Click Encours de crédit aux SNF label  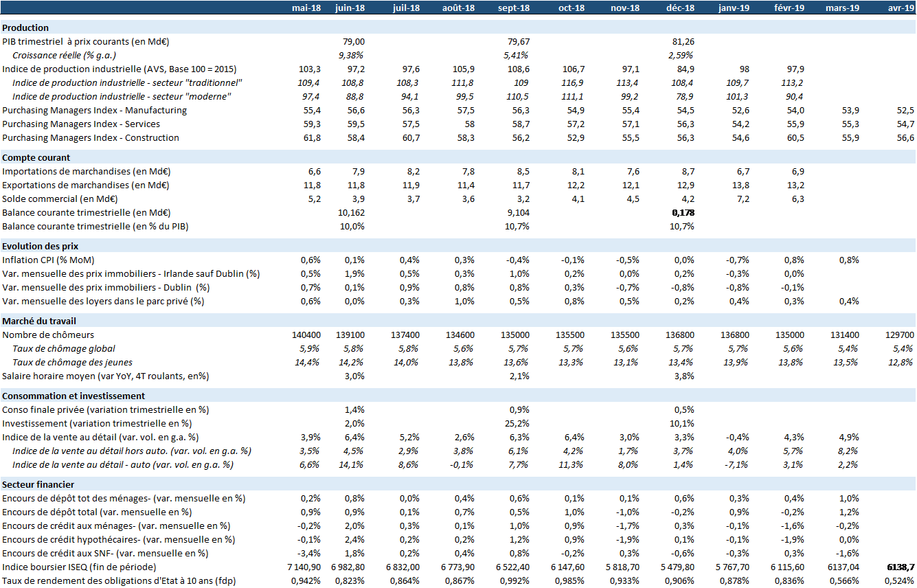tap(105, 553)
